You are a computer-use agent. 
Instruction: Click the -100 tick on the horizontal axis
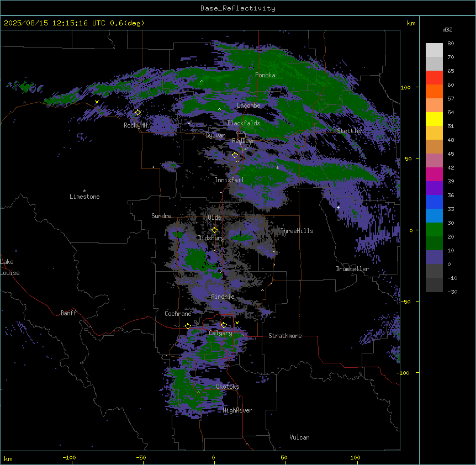point(69,457)
